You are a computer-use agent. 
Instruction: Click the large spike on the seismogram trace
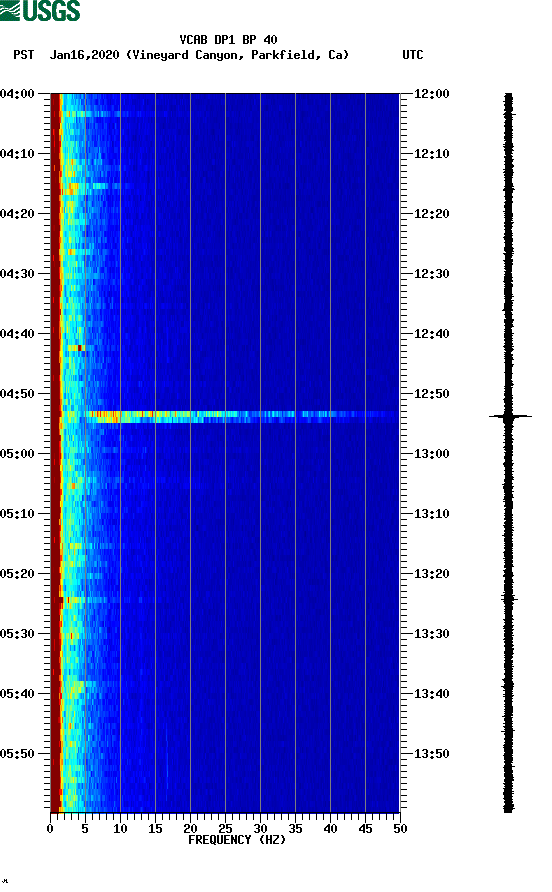click(x=510, y=416)
